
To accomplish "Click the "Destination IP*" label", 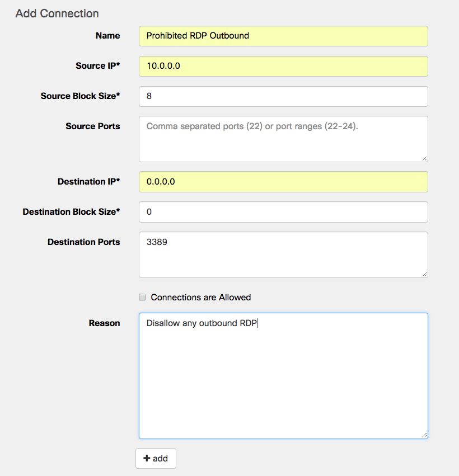I will click(89, 182).
